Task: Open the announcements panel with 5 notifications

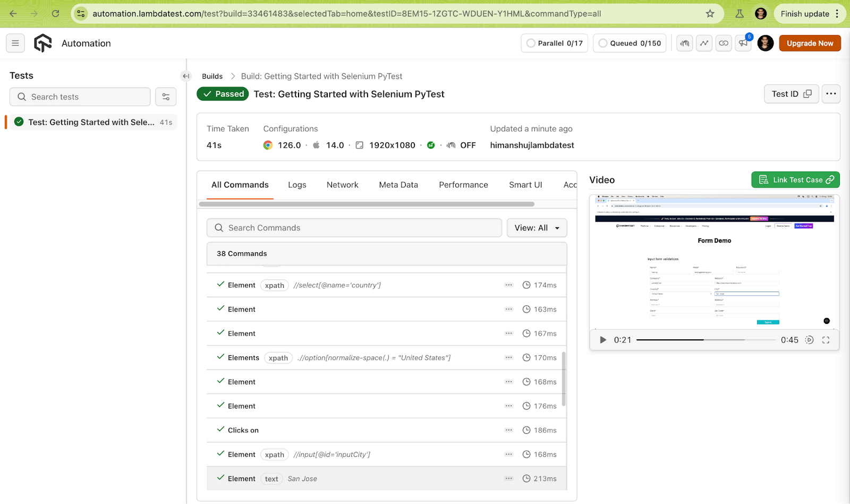Action: pos(743,43)
